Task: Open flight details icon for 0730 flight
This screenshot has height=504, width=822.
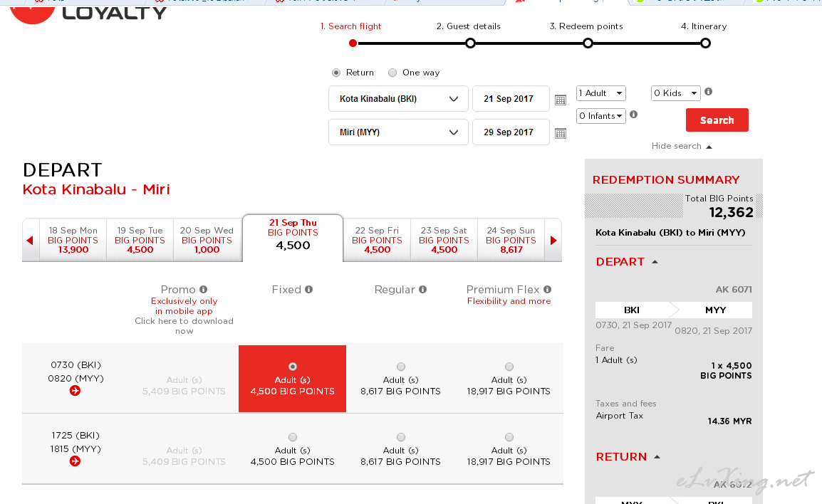Action: coord(75,391)
